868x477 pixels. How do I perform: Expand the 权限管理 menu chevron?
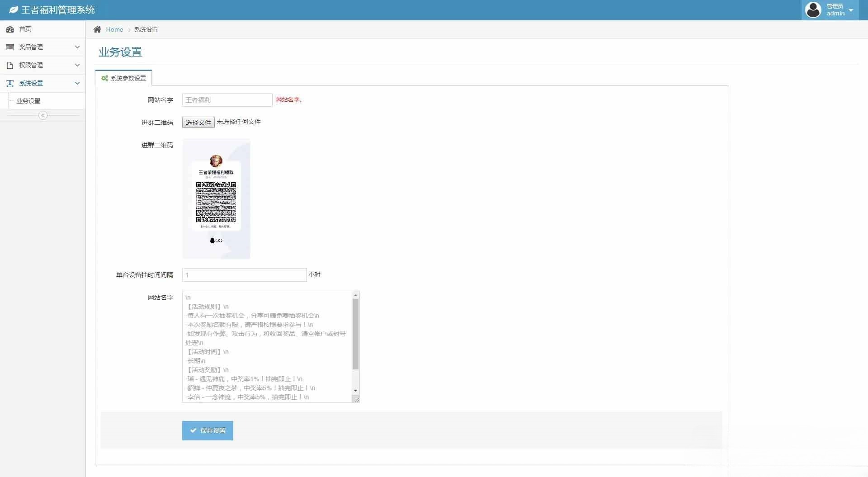(77, 65)
